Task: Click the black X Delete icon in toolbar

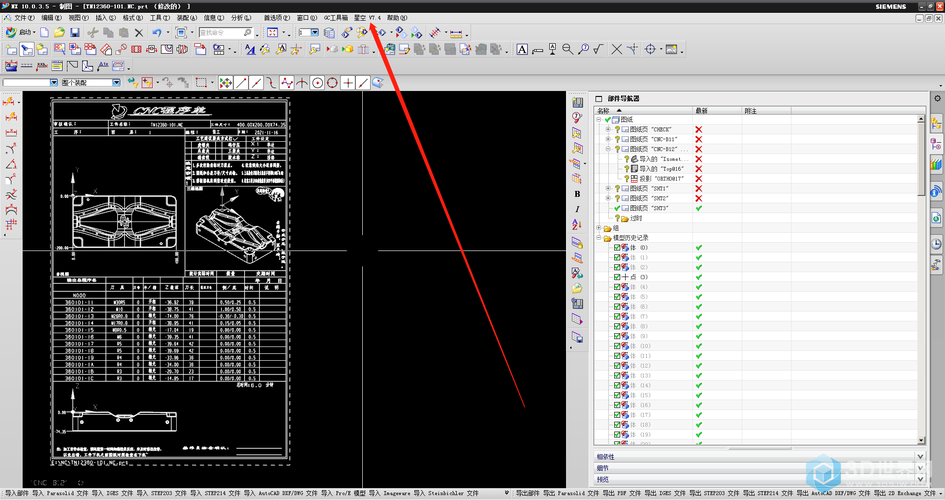Action: 139,33
